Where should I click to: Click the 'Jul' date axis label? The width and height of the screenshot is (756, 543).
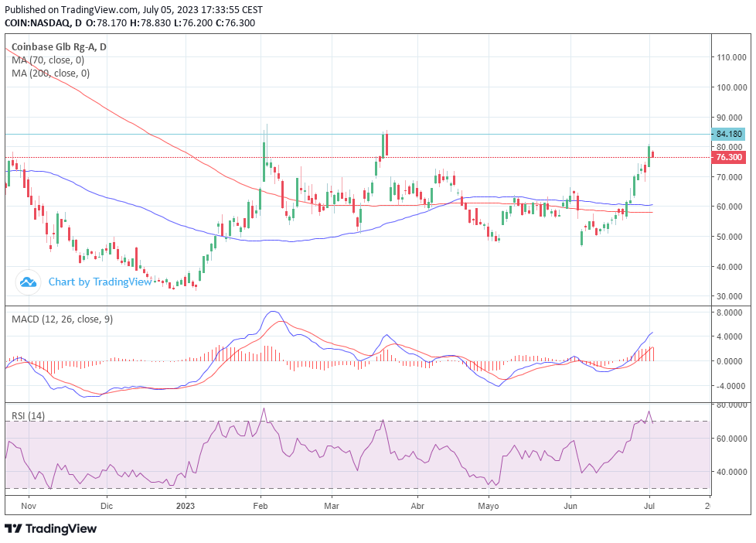pos(649,506)
